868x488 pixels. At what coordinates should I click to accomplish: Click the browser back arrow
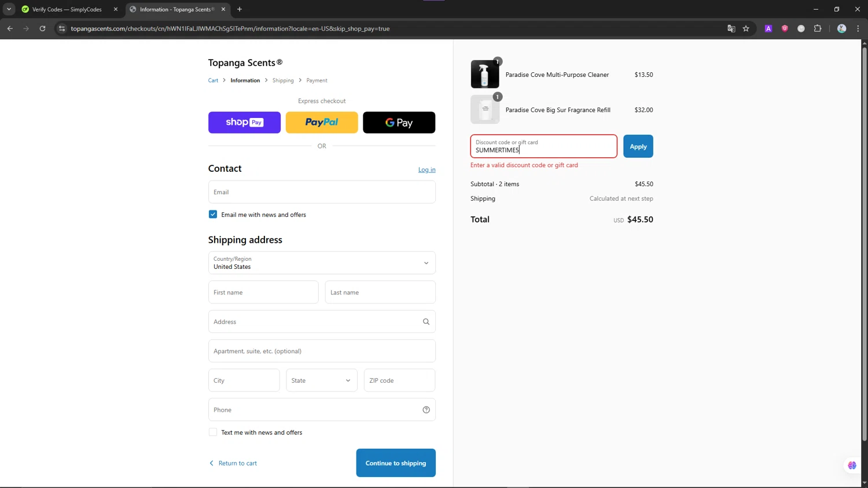click(10, 28)
